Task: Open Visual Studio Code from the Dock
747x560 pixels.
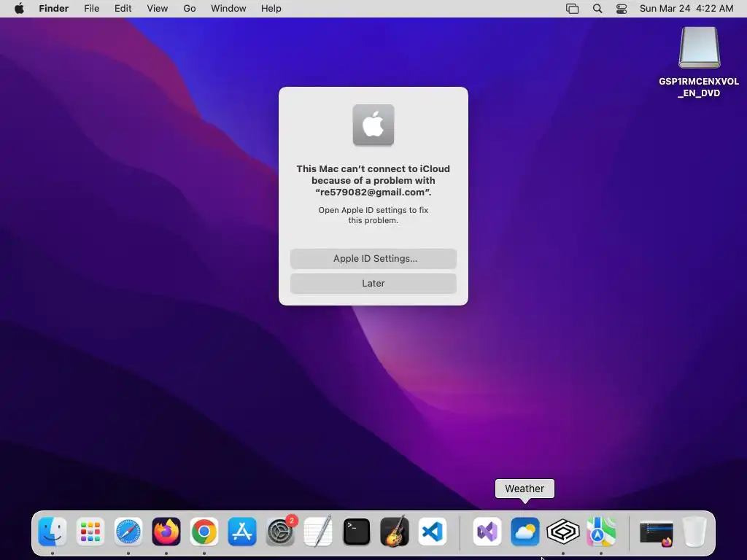Action: [x=433, y=532]
